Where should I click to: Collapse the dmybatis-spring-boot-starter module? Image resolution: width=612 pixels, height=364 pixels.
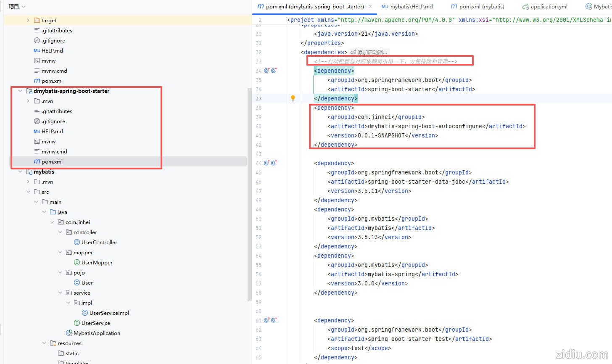(20, 91)
